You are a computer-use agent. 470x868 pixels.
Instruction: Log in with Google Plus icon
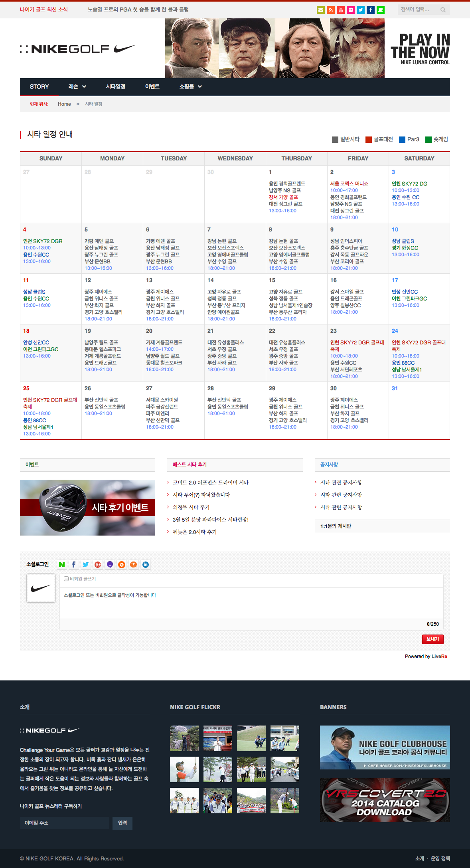pos(98,564)
